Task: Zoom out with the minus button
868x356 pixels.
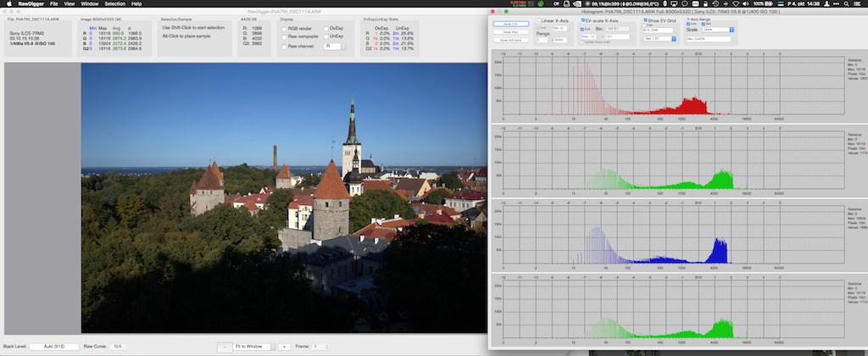Action: pos(225,347)
